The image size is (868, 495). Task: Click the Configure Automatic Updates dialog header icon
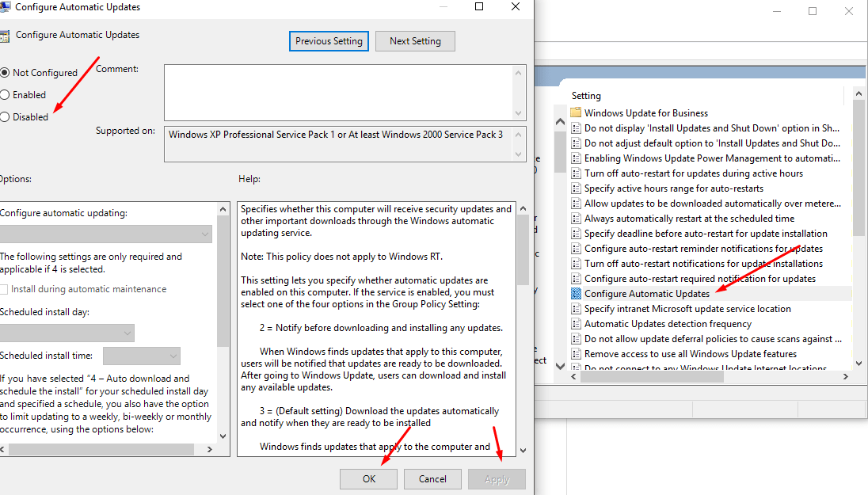tap(6, 36)
